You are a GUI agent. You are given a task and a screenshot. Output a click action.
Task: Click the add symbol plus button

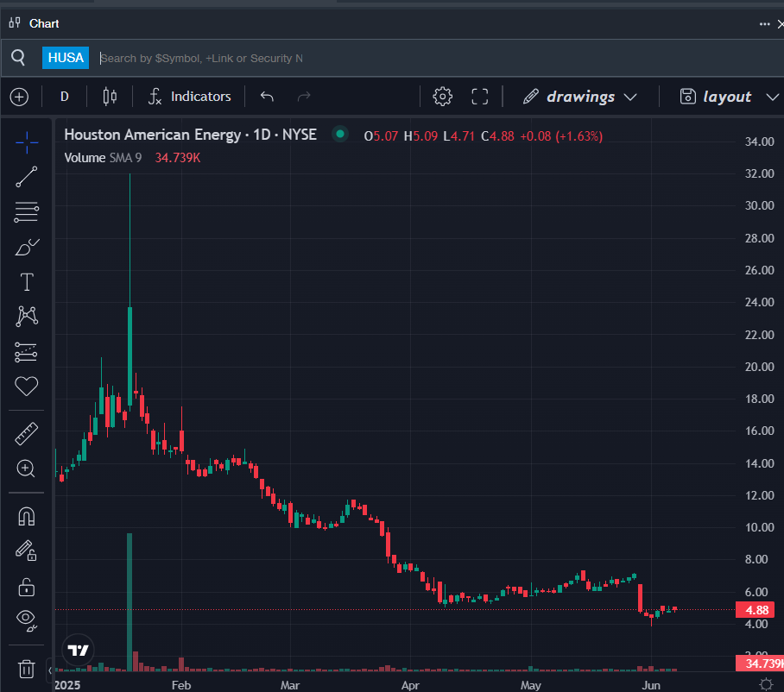20,97
